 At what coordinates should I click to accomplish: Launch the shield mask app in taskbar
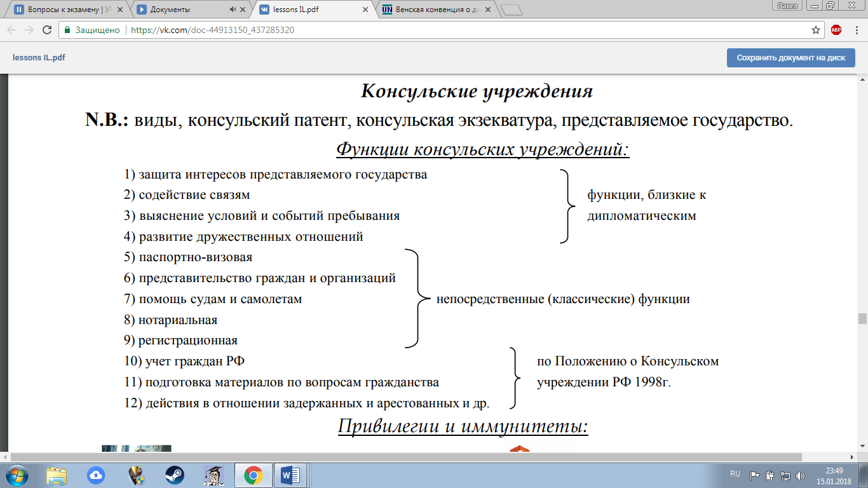click(135, 475)
